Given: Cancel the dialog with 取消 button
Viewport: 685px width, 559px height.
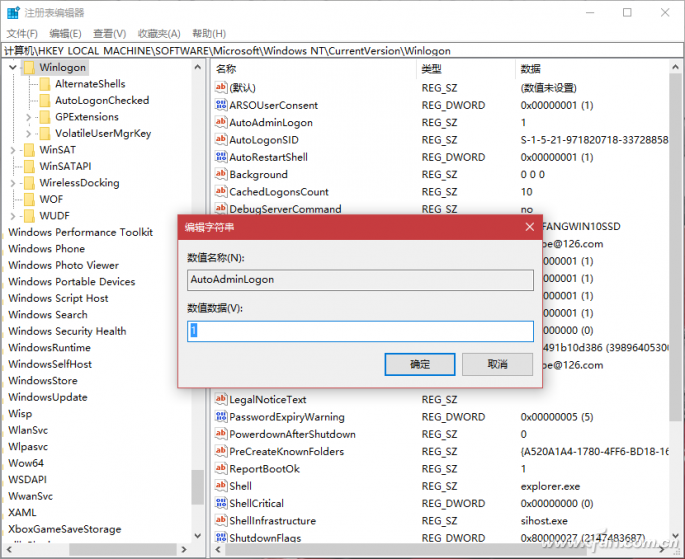Looking at the screenshot, I should click(x=498, y=364).
